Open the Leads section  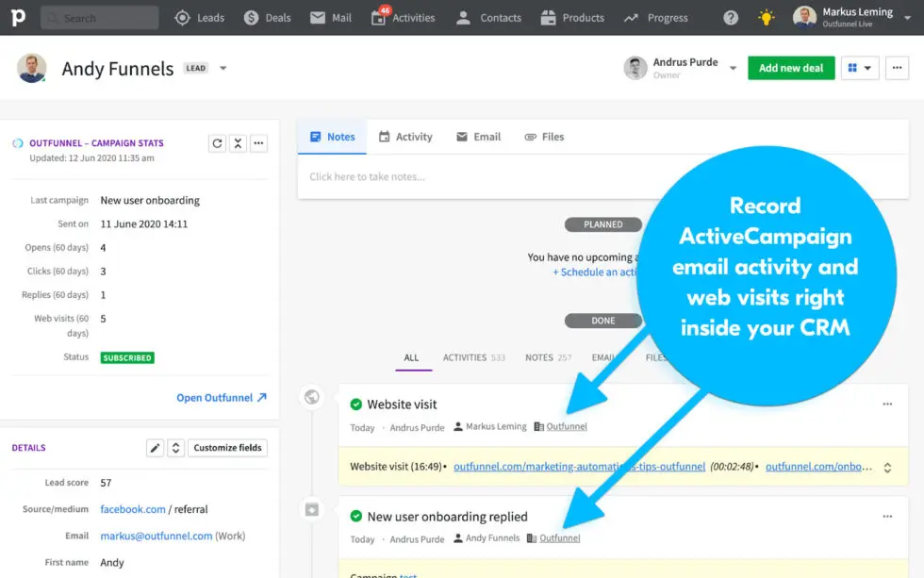coord(199,18)
